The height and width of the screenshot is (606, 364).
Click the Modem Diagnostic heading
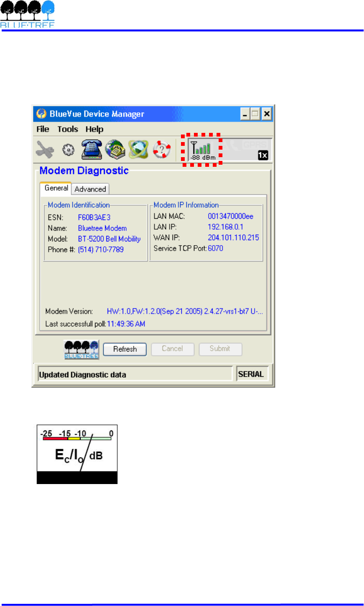click(84, 171)
